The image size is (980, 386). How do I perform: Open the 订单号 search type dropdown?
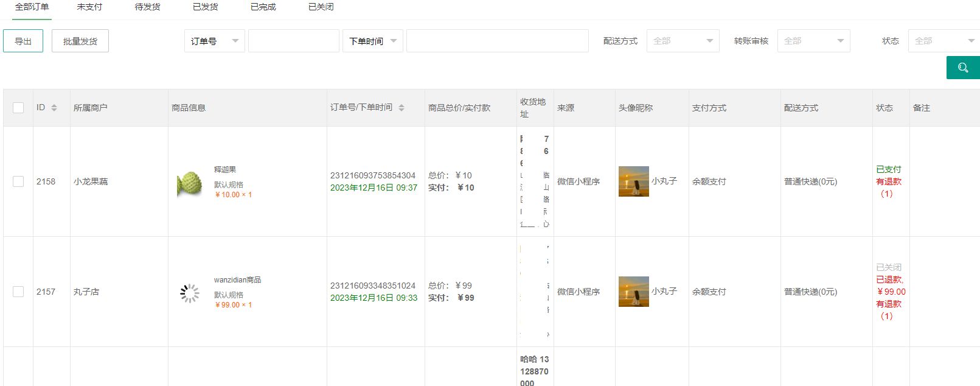(x=214, y=41)
